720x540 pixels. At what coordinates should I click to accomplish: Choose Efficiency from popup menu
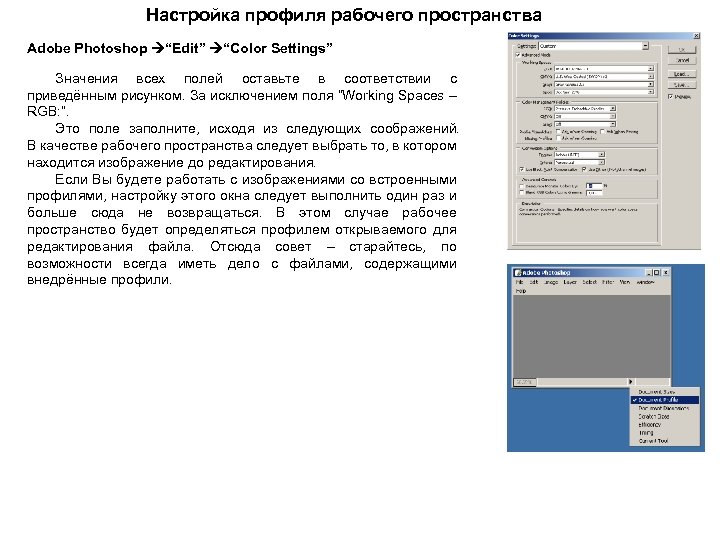click(665, 424)
